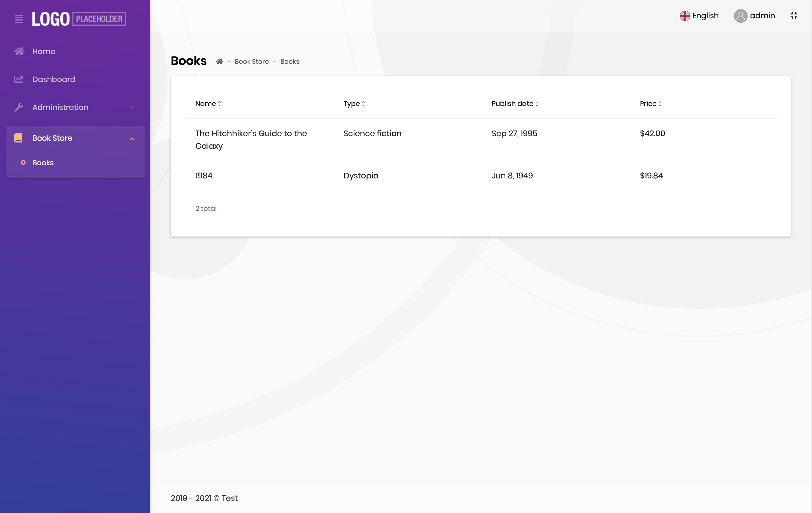
Task: Click the Book Store book icon
Action: tap(18, 138)
